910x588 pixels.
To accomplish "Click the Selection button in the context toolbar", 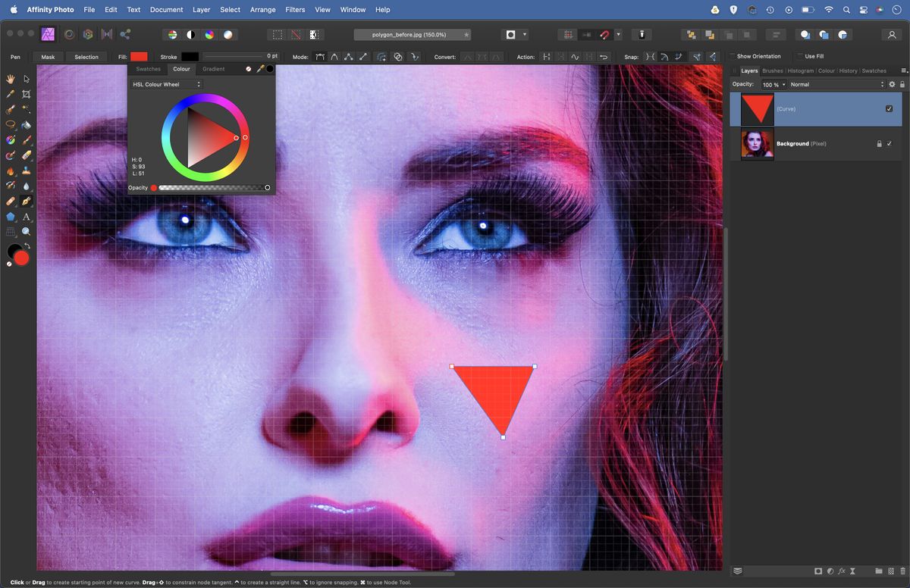I will [86, 56].
